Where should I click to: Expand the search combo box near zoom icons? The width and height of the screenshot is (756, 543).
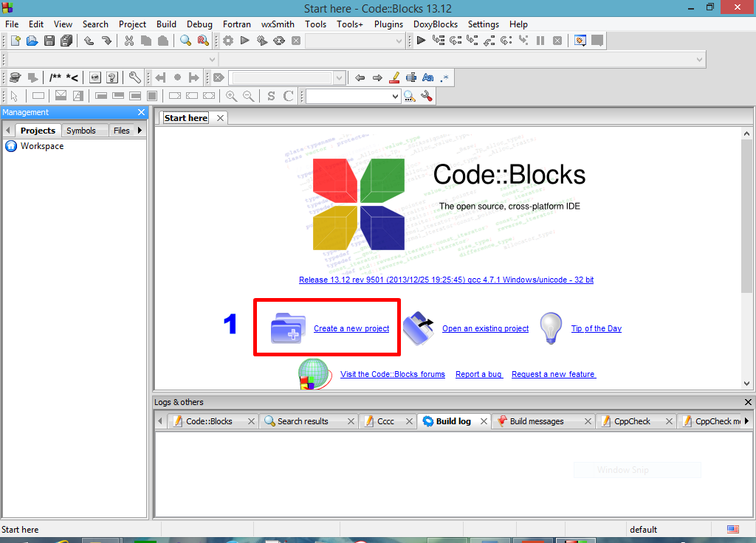point(395,96)
